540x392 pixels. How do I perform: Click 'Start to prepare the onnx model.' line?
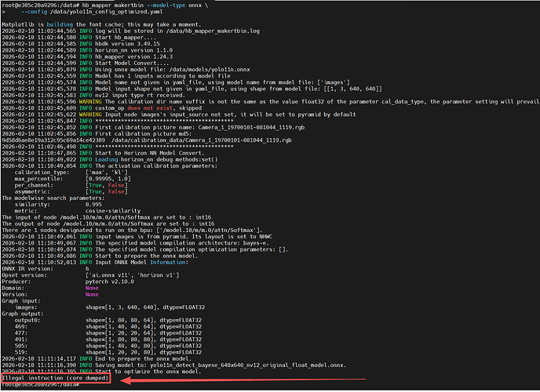click(100, 256)
